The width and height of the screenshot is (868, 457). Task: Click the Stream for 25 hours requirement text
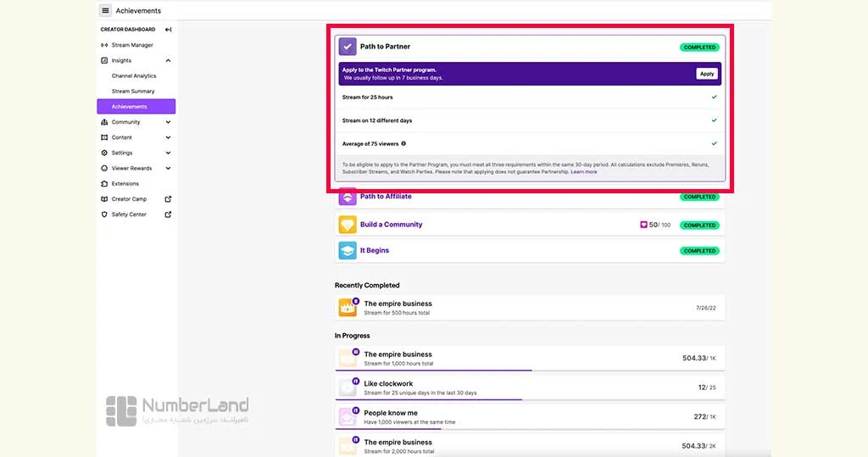click(x=368, y=97)
